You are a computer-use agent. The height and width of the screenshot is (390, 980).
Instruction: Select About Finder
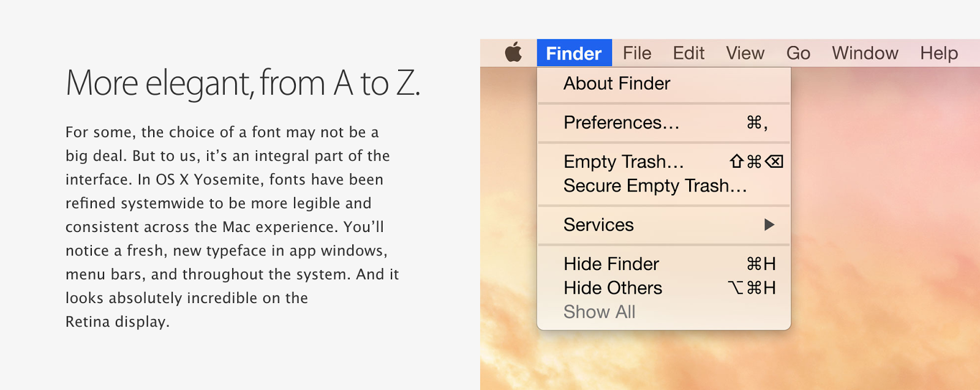click(x=664, y=83)
